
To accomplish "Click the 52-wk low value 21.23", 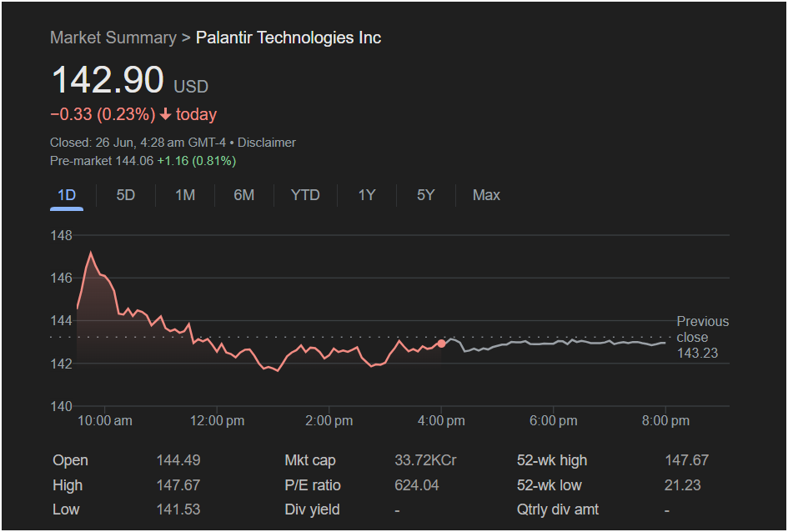I will [682, 485].
